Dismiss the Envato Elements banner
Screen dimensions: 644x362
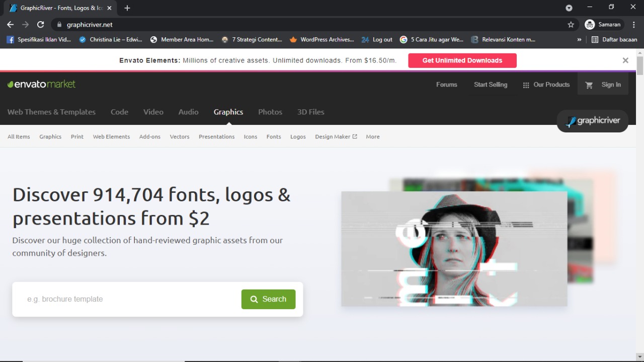625,60
